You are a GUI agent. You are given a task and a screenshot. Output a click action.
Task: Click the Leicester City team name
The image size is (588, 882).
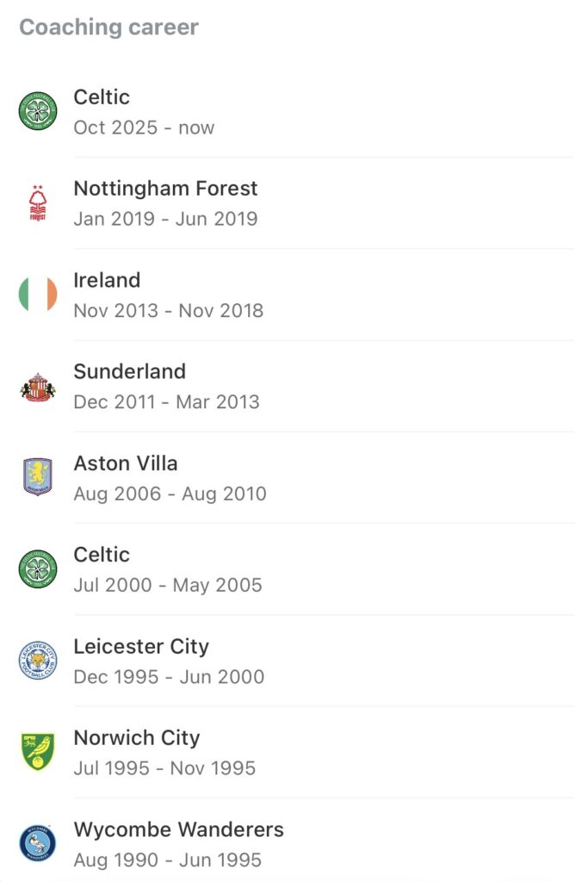[141, 646]
